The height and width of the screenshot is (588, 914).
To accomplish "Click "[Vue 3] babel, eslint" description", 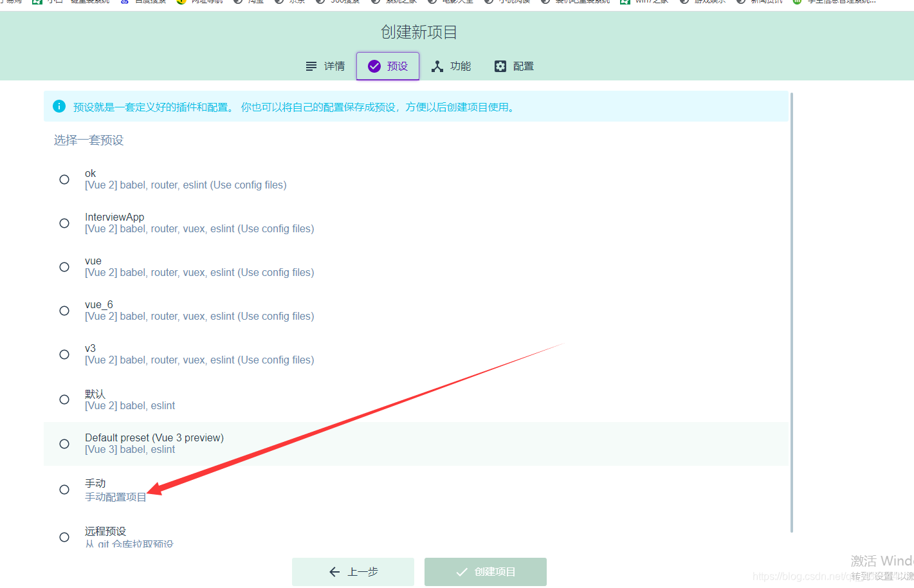I will pos(130,450).
